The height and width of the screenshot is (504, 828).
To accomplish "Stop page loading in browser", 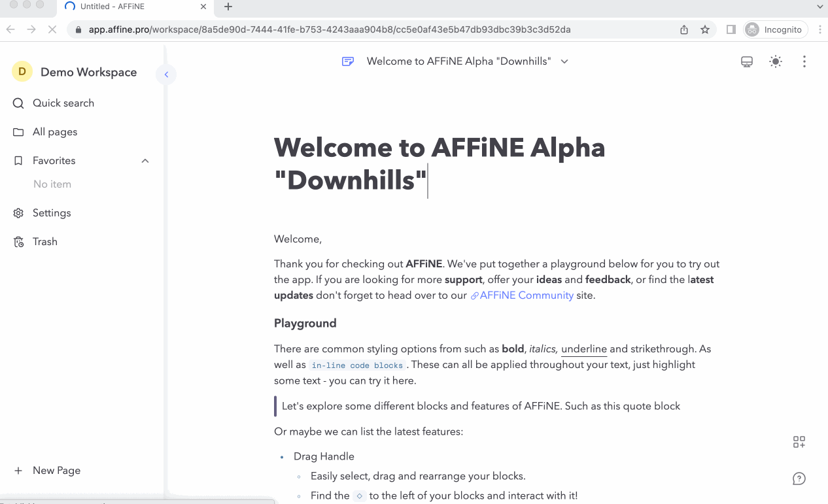I will [x=52, y=29].
